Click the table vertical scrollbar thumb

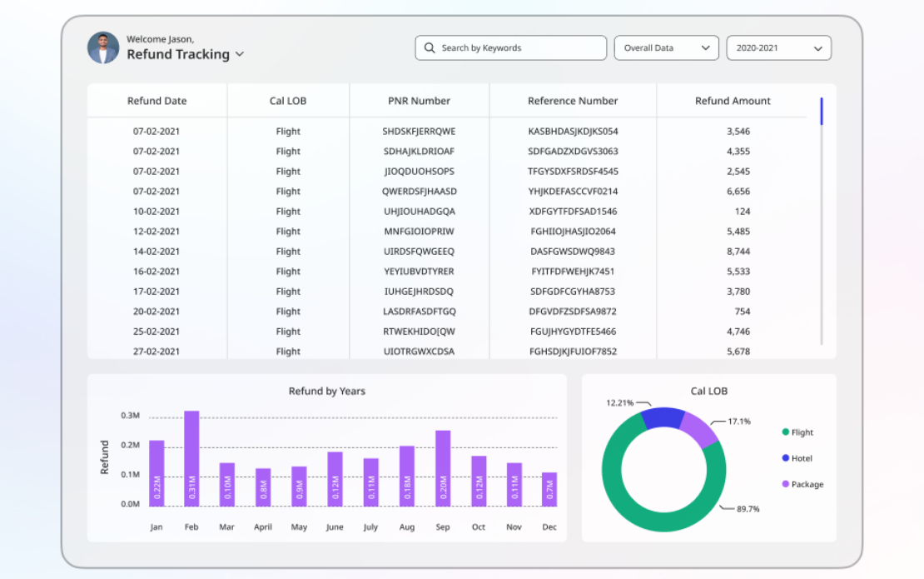pos(822,112)
